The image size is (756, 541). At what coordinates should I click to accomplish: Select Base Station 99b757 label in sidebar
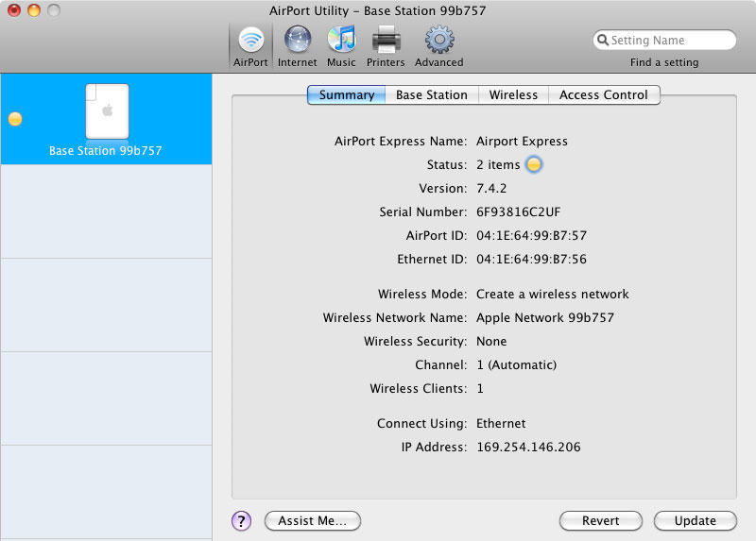(105, 151)
